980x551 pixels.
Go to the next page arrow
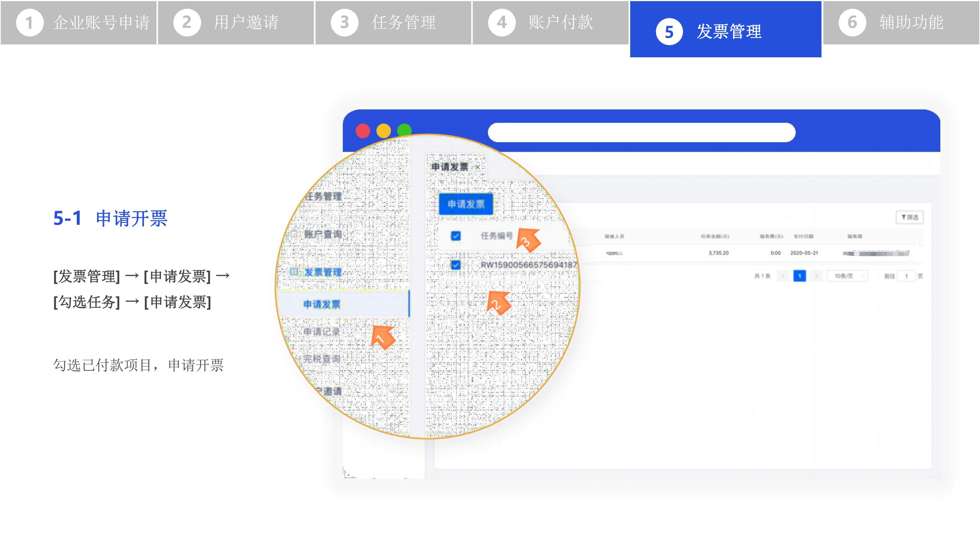click(816, 276)
